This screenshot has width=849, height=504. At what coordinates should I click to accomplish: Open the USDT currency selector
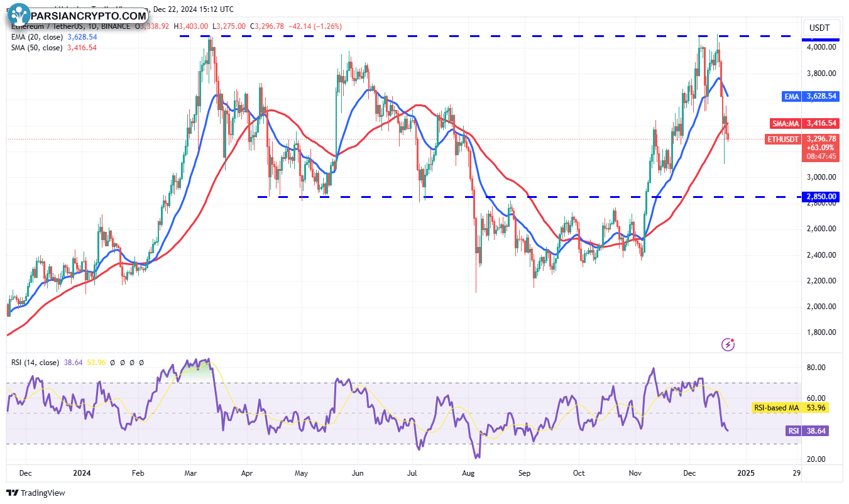pyautogui.click(x=821, y=28)
